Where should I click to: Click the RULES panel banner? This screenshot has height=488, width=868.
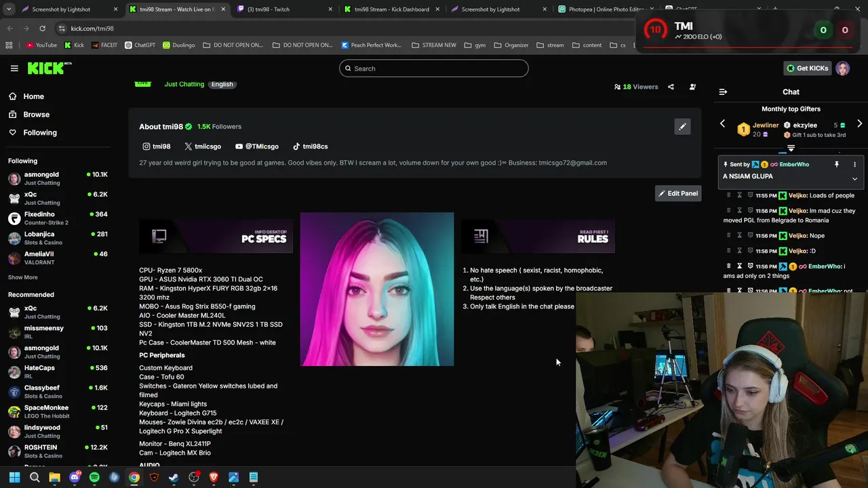[x=538, y=236]
